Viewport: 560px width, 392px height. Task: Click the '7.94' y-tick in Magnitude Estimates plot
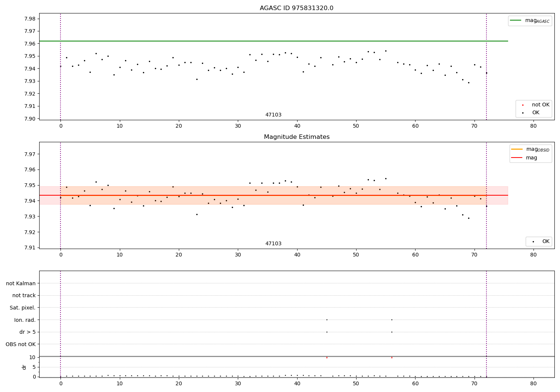click(x=30, y=201)
